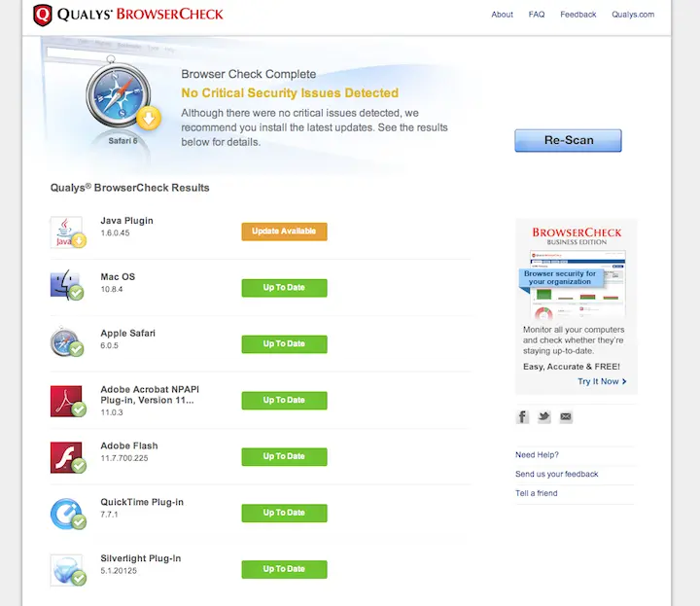Screen dimensions: 700x606
Task: Select the Adobe Flash name text
Action: [129, 446]
